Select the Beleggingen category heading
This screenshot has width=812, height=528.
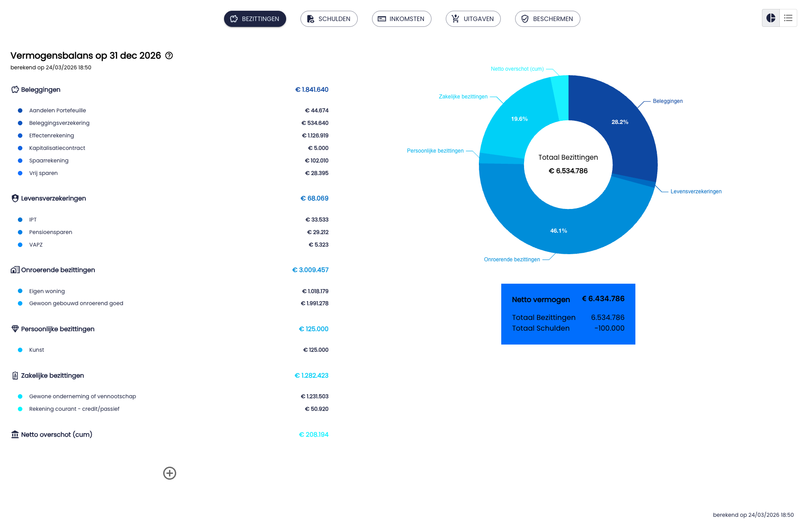coord(41,89)
